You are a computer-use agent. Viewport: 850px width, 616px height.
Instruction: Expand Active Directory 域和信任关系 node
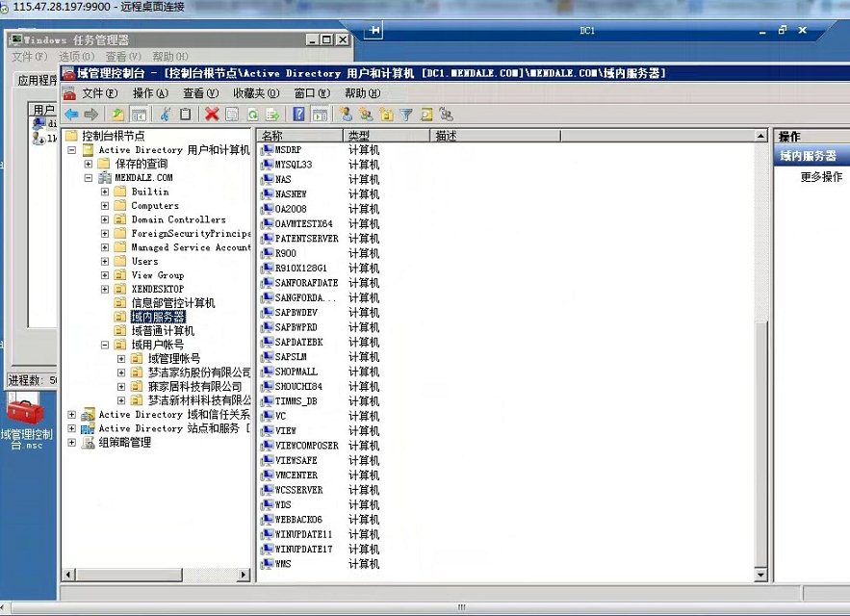pos(71,414)
